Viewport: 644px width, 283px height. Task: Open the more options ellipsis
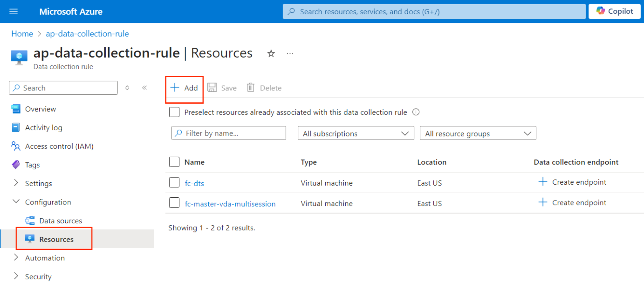click(x=290, y=53)
